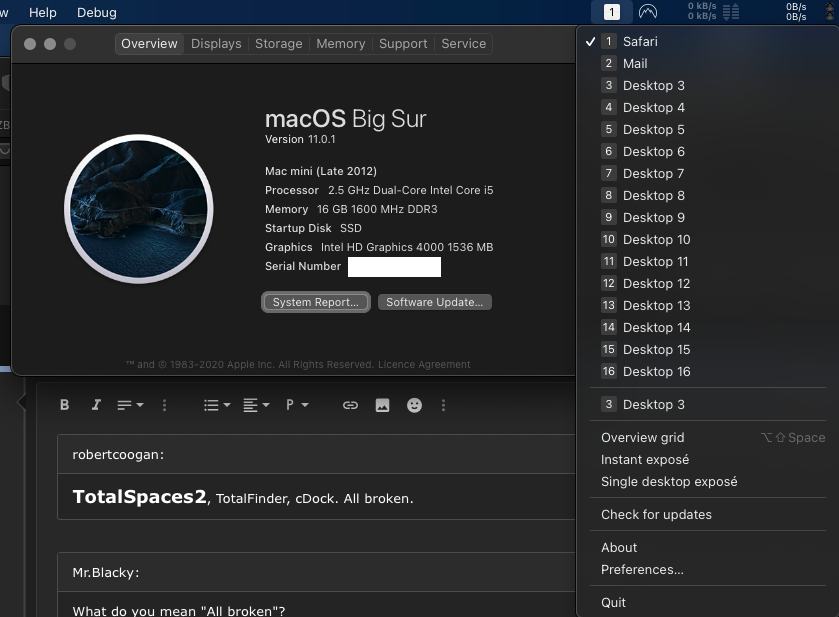This screenshot has width=839, height=617.
Task: Select the Safari desktop entry
Action: [x=707, y=42]
